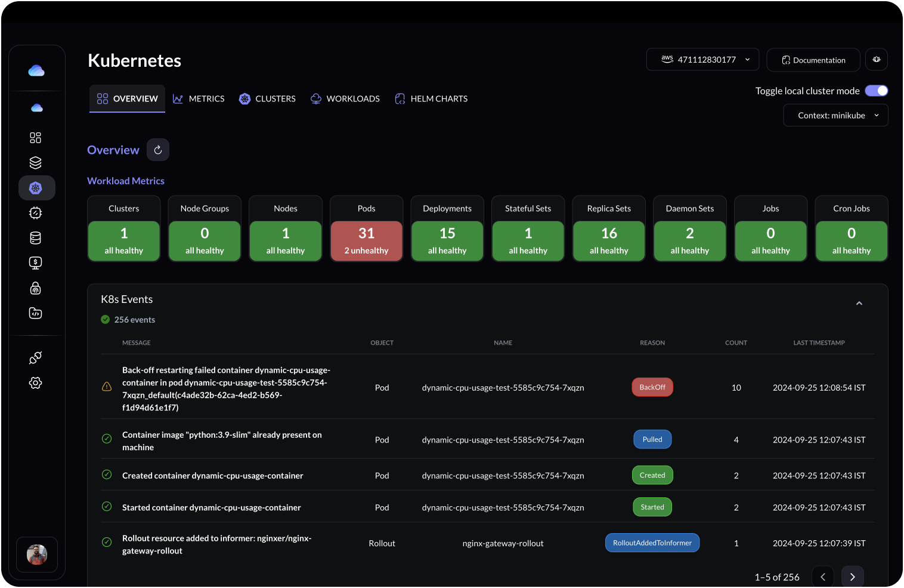Select the Kubernetes icon in the sidebar
Screen dimensions: 904x588
point(36,187)
